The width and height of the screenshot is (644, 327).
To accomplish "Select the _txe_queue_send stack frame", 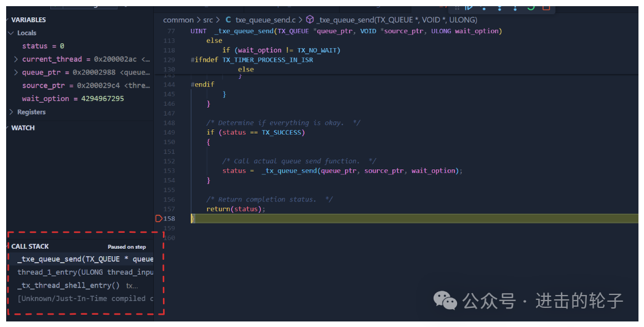I will tap(80, 259).
